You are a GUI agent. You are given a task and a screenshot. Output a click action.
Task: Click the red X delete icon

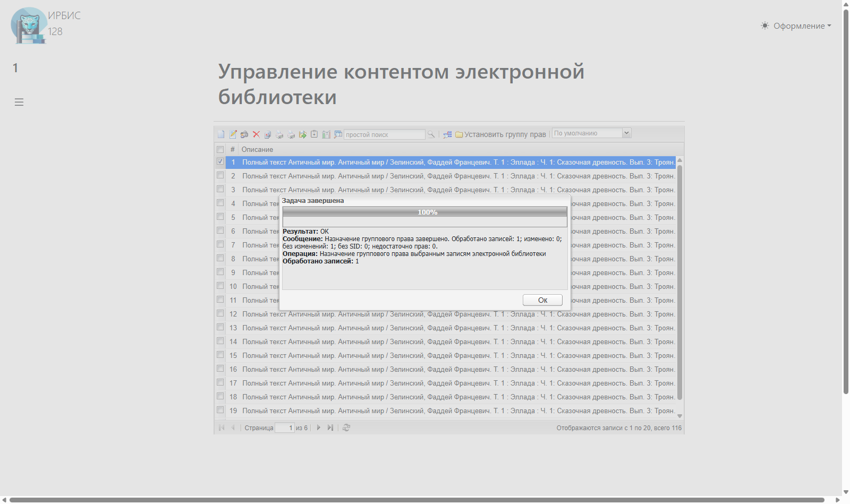click(x=256, y=134)
